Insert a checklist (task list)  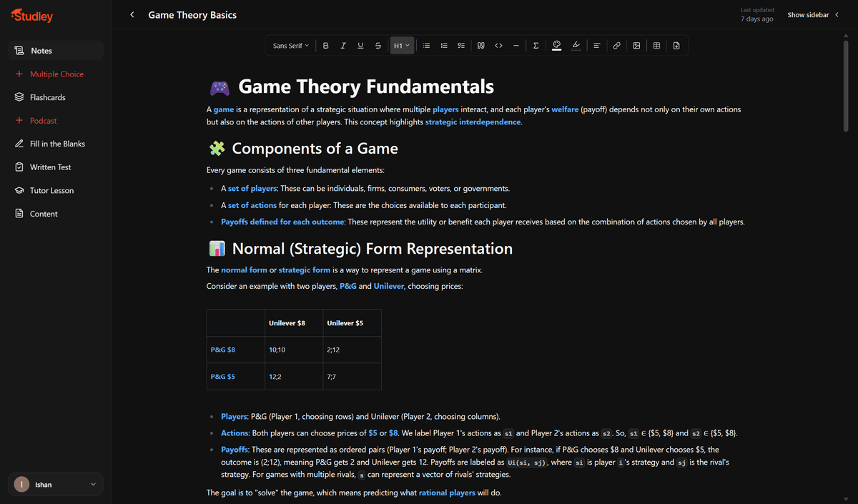pos(461,46)
